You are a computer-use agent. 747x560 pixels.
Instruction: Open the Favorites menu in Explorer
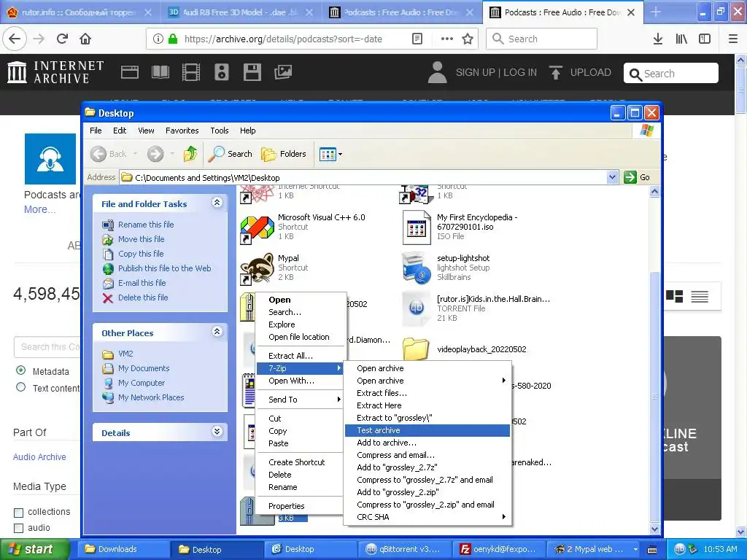point(182,131)
